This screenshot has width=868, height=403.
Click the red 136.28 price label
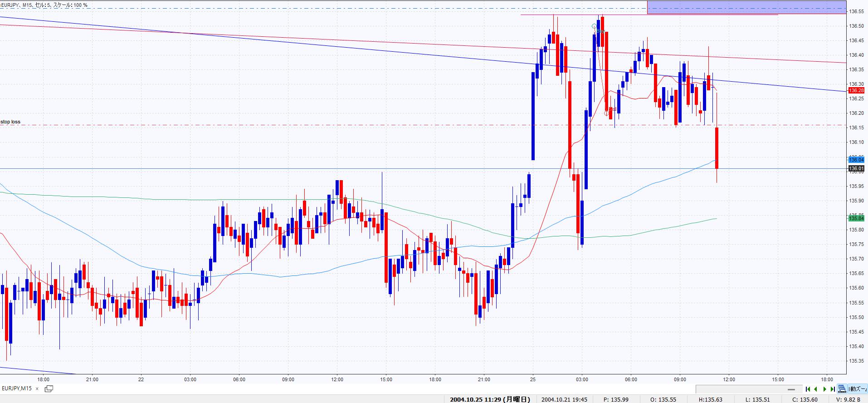[x=856, y=90]
